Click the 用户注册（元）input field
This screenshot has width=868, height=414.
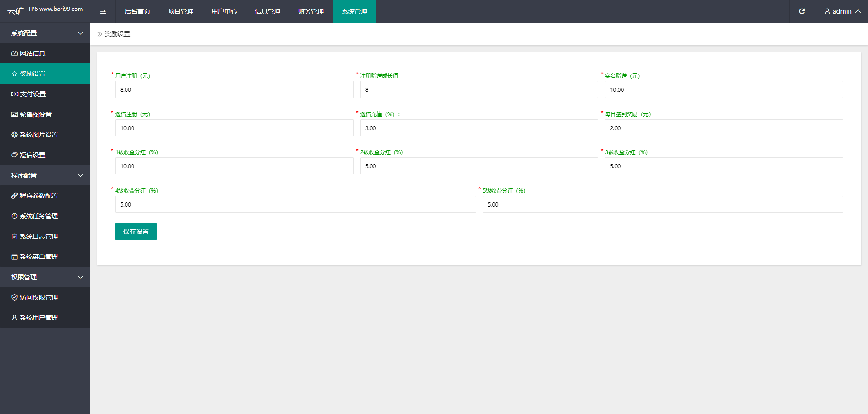[234, 89]
